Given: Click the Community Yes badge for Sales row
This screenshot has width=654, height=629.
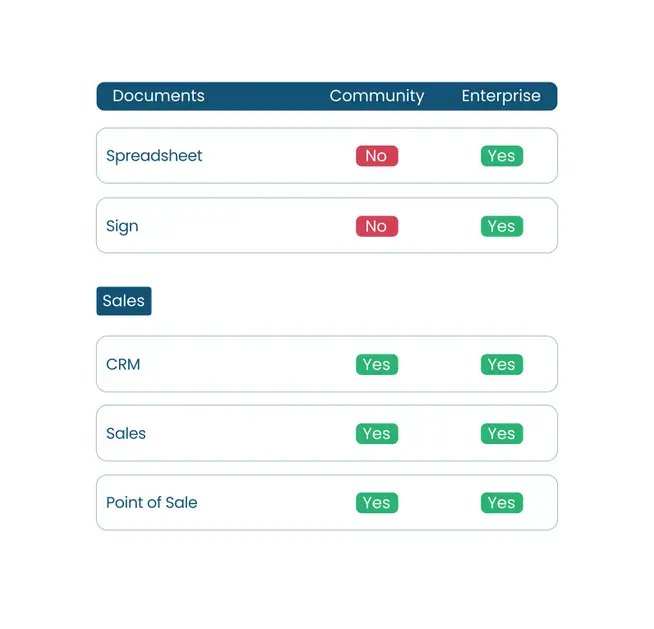Looking at the screenshot, I should tap(376, 433).
